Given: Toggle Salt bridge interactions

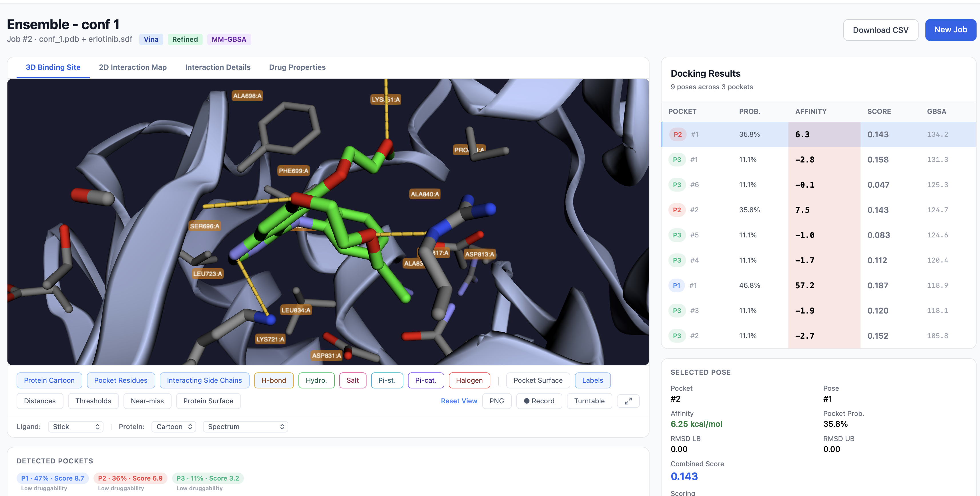Looking at the screenshot, I should pyautogui.click(x=352, y=380).
